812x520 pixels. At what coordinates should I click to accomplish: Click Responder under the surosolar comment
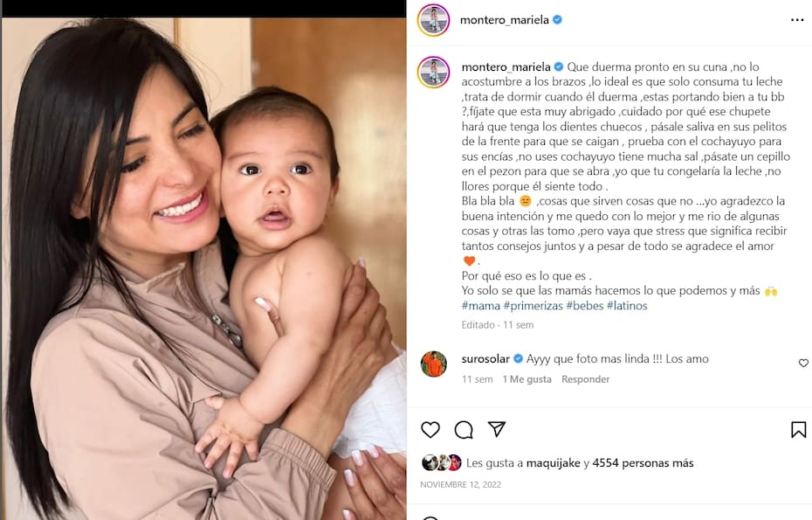[585, 379]
